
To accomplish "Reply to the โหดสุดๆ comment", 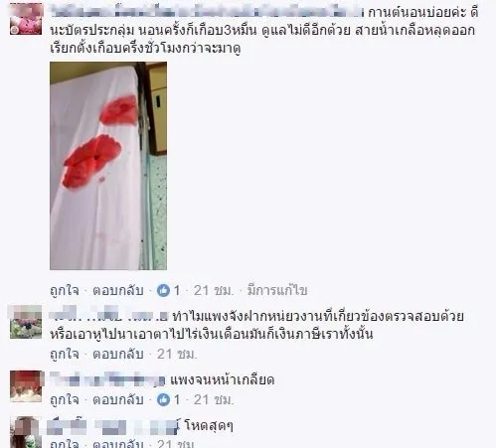I will point(118,443).
